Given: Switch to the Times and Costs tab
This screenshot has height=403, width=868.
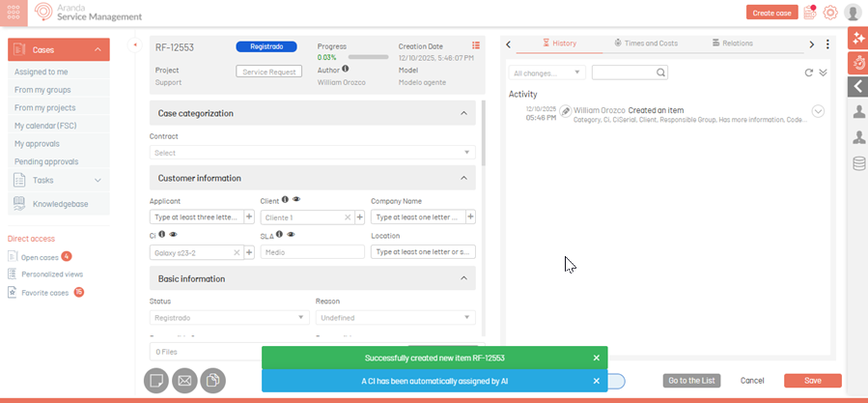Looking at the screenshot, I should [646, 43].
